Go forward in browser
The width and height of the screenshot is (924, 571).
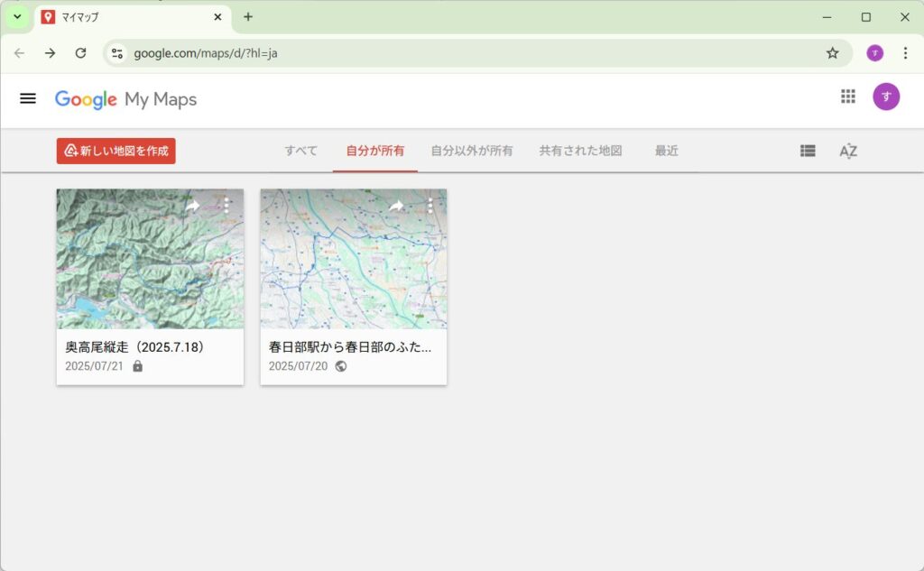click(51, 53)
